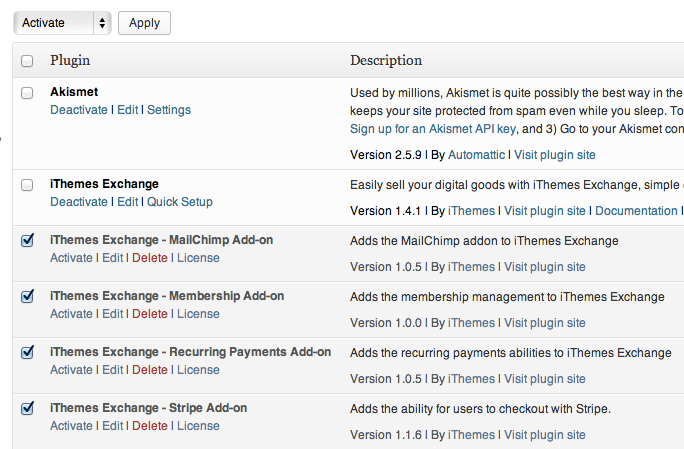Open iThemes author link for MailChimp Add-on
Viewport: 684px width, 449px height.
pyautogui.click(x=472, y=267)
